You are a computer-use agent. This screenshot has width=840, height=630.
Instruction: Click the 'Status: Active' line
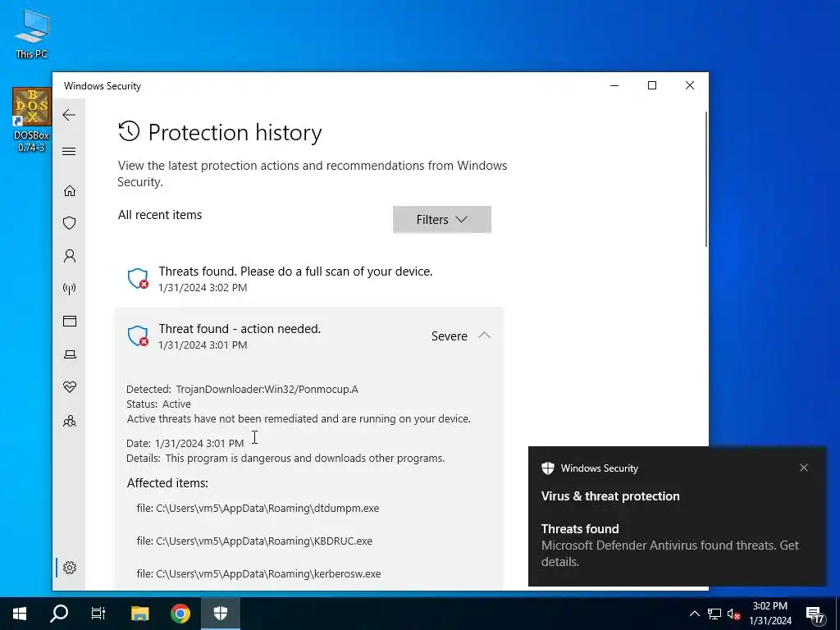(x=158, y=404)
